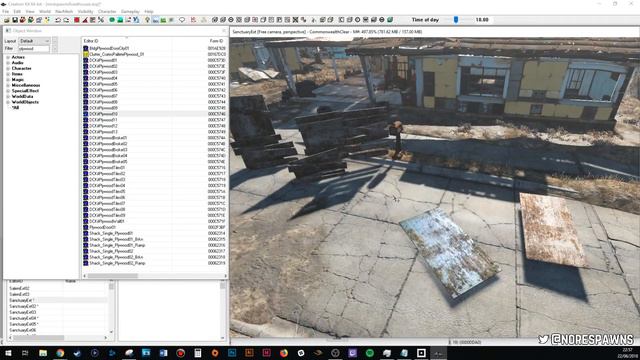
Task: Expand the WorldObjects tree node
Action: 8,102
